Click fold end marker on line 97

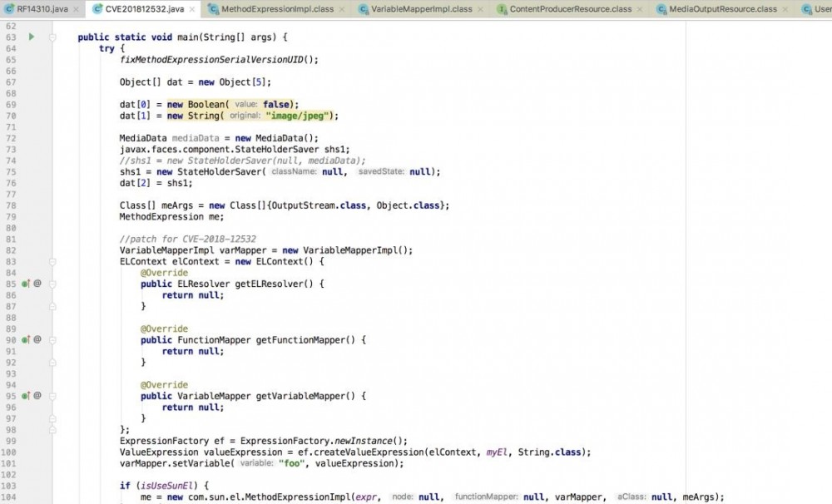point(52,418)
